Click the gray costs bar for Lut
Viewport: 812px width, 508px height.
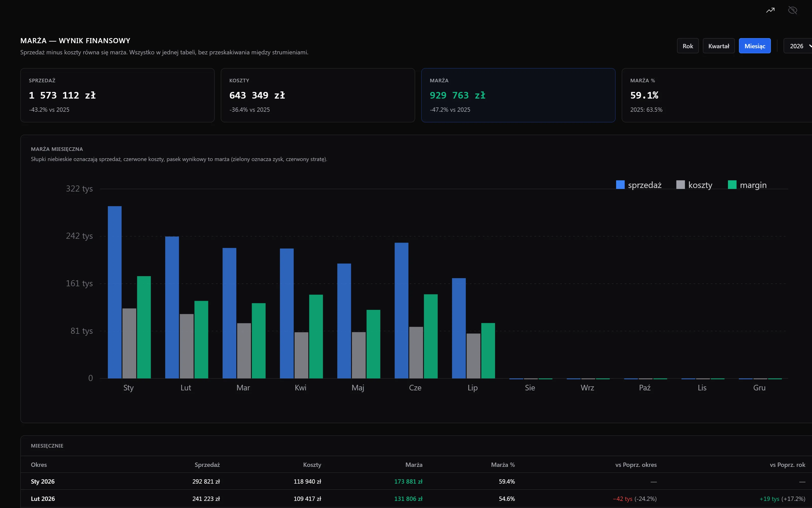point(187,346)
